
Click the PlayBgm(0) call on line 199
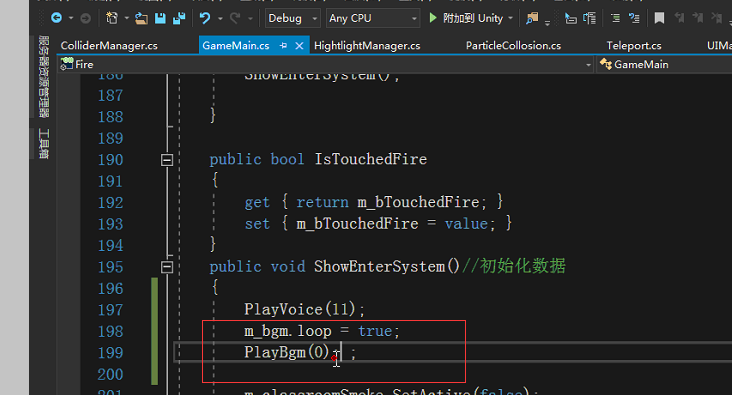click(x=287, y=353)
